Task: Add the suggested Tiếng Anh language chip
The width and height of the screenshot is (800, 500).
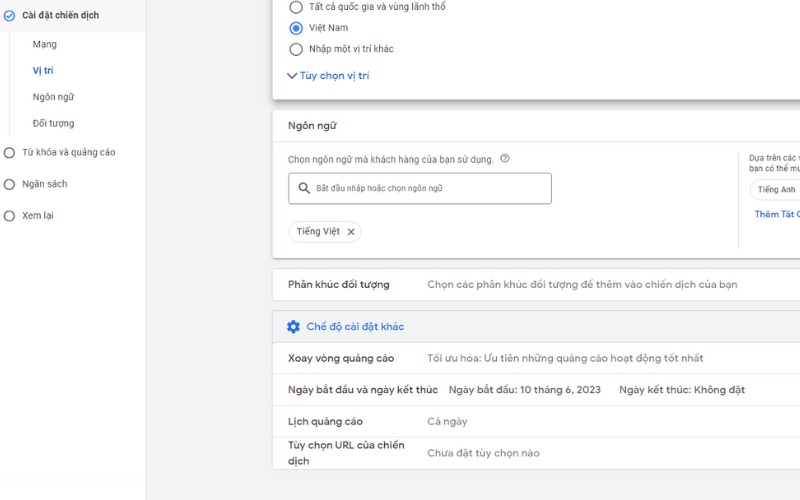Action: click(x=776, y=190)
